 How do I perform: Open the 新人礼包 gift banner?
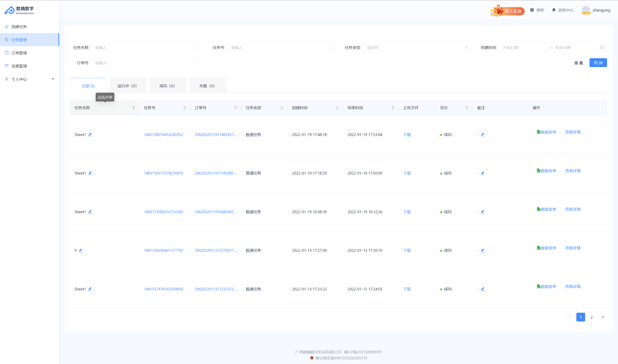(x=507, y=11)
